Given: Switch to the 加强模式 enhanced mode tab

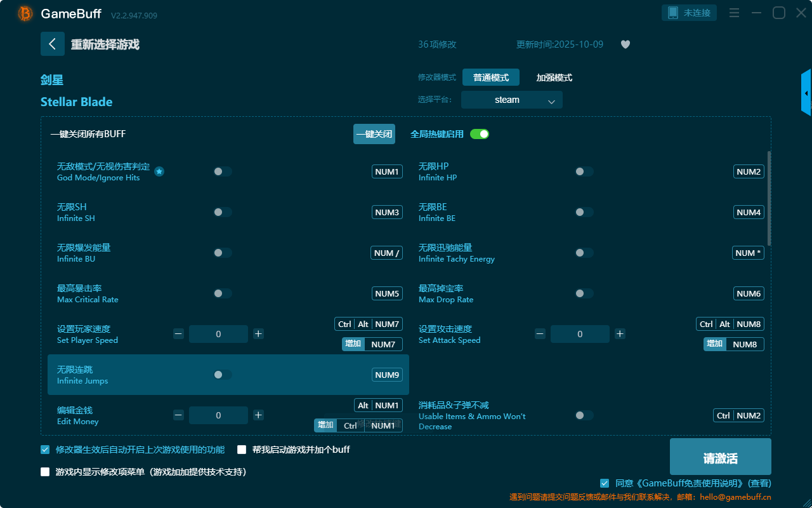Looking at the screenshot, I should pos(554,77).
